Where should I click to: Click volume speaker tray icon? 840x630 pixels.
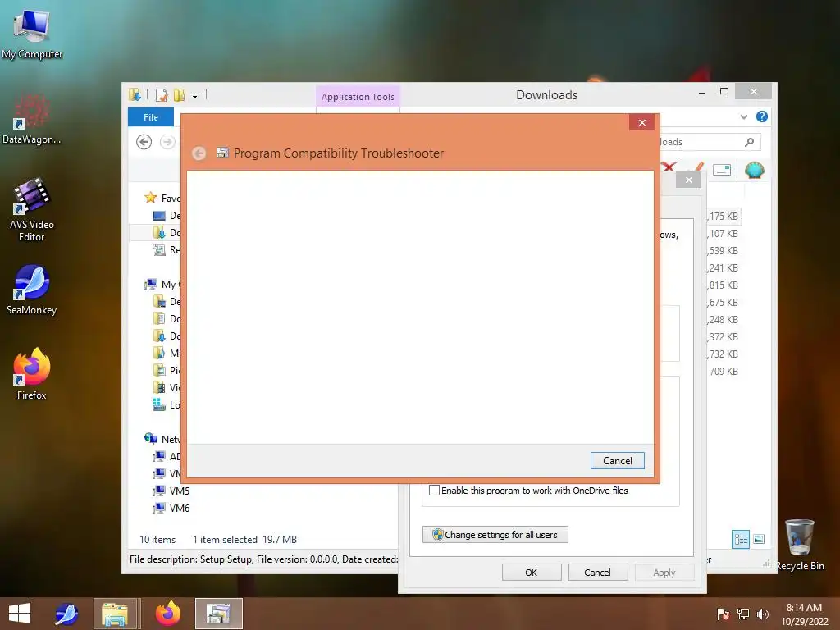[x=762, y=614]
